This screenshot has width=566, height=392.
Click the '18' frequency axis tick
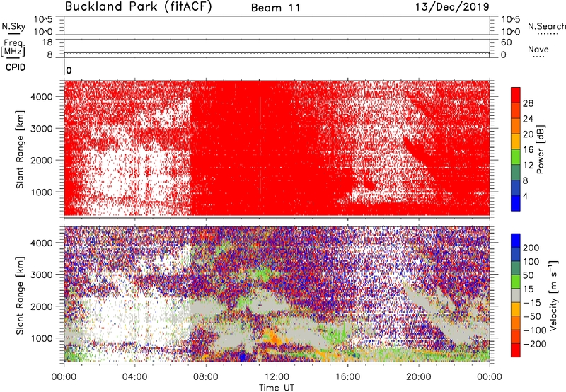(x=47, y=42)
